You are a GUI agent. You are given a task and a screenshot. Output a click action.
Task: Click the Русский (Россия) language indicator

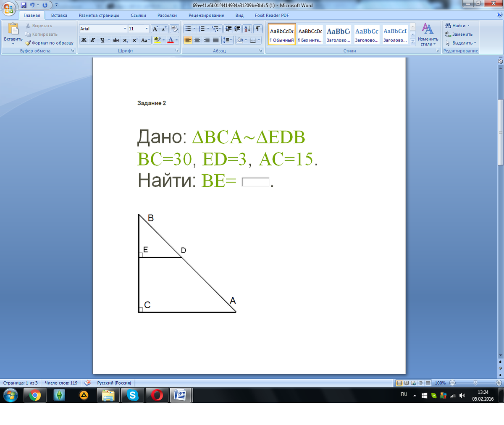114,383
